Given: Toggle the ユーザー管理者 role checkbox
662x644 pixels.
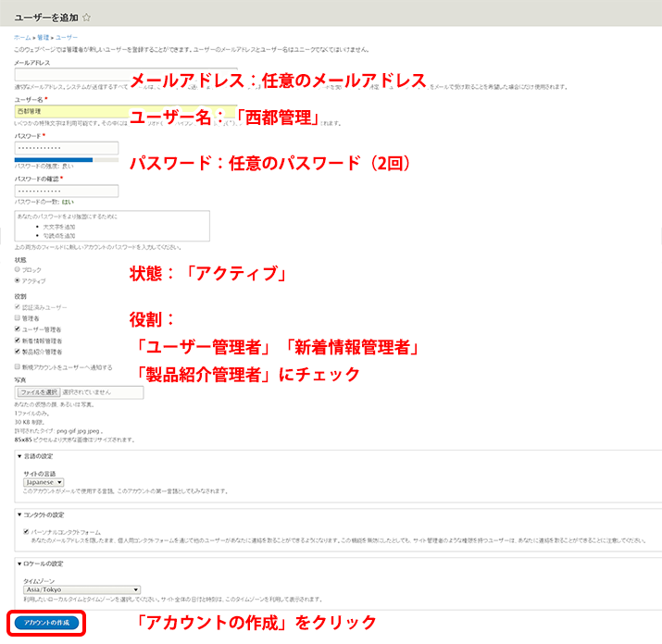Looking at the screenshot, I should click(x=18, y=328).
